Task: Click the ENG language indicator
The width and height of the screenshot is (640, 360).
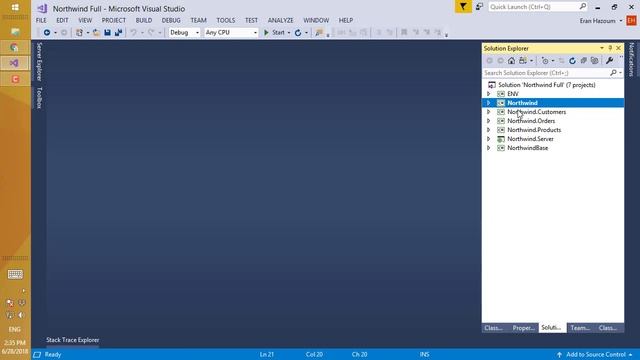Action: point(15,329)
